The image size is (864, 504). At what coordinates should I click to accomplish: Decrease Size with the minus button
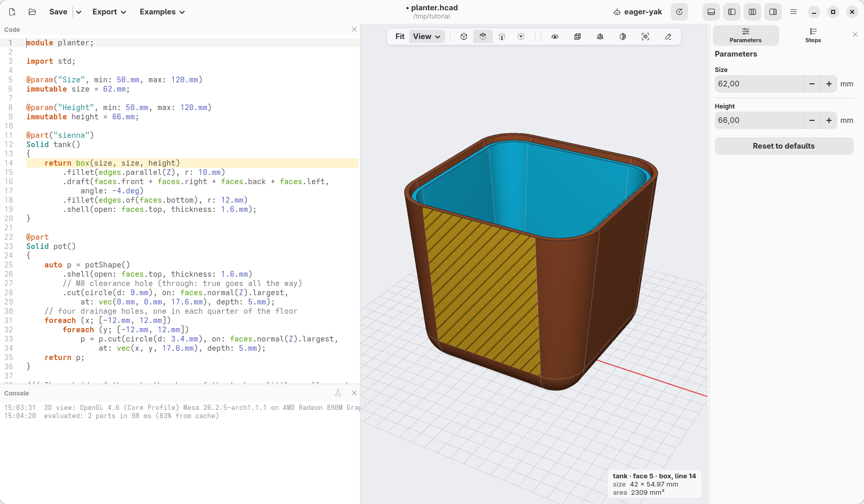tap(812, 84)
